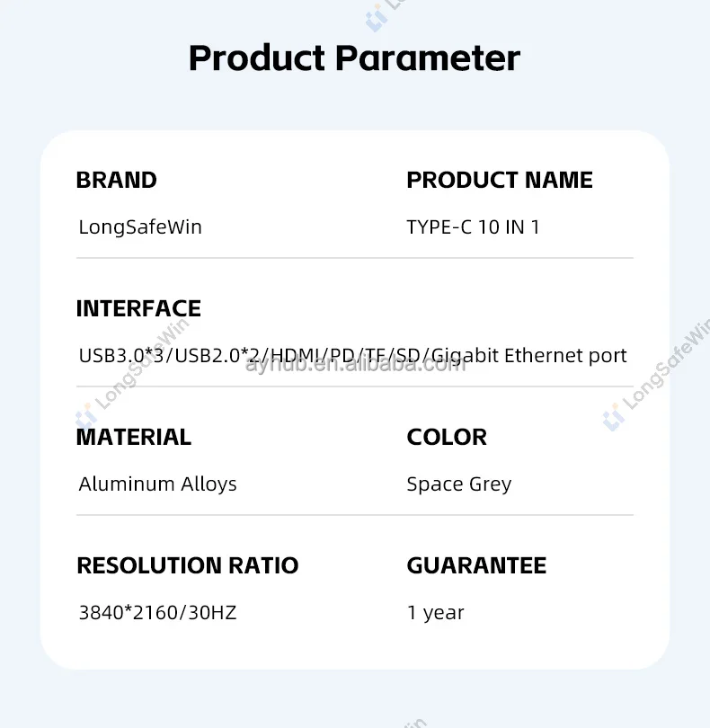Screen dimensions: 710x728
Task: Click the LongSafeWin brand value
Action: [140, 227]
